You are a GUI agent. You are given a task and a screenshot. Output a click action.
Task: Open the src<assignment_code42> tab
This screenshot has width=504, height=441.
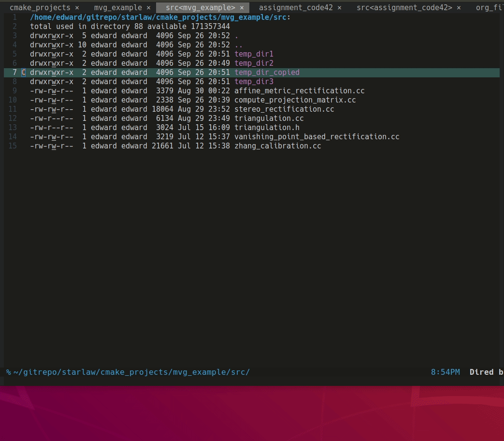point(404,7)
